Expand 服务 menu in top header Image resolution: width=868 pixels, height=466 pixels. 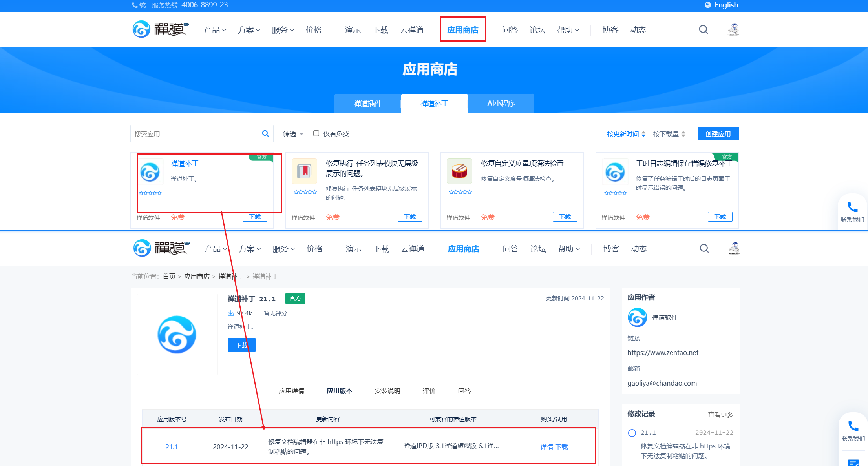coord(283,30)
